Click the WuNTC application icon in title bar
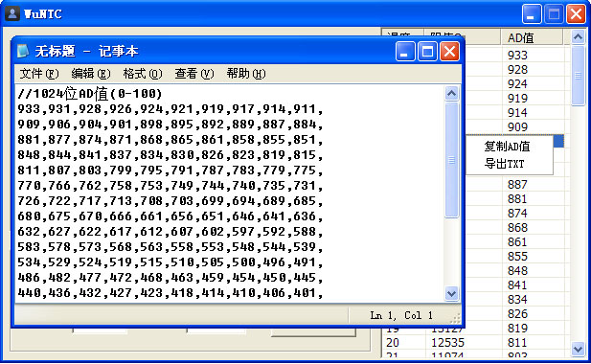This screenshot has width=591, height=364. [x=12, y=14]
